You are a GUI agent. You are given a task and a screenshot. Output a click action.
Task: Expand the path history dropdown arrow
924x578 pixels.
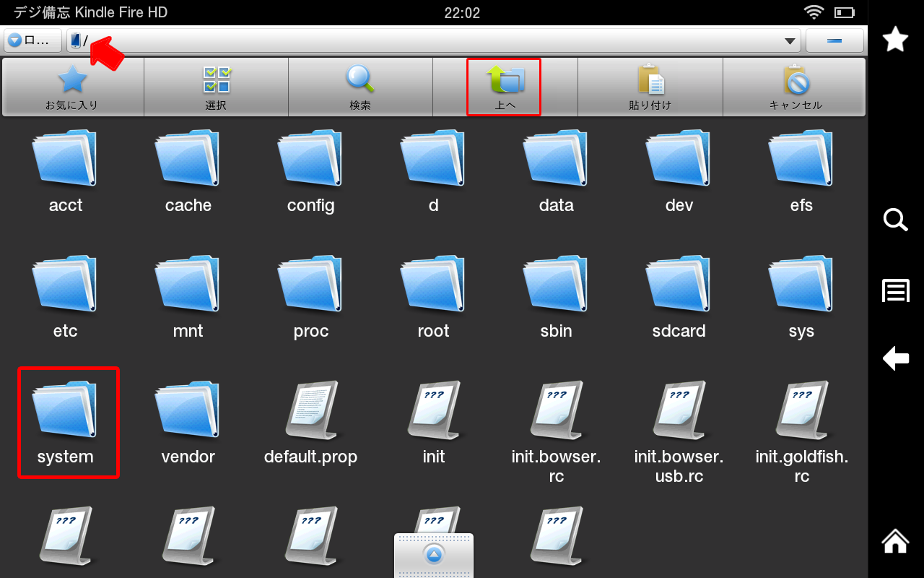791,41
